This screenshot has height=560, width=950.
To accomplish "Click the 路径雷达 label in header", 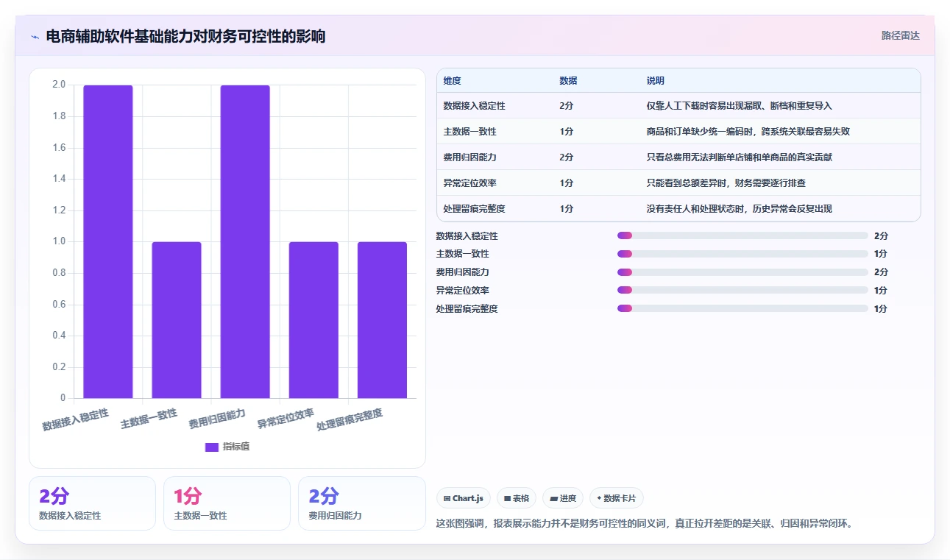I will click(901, 35).
